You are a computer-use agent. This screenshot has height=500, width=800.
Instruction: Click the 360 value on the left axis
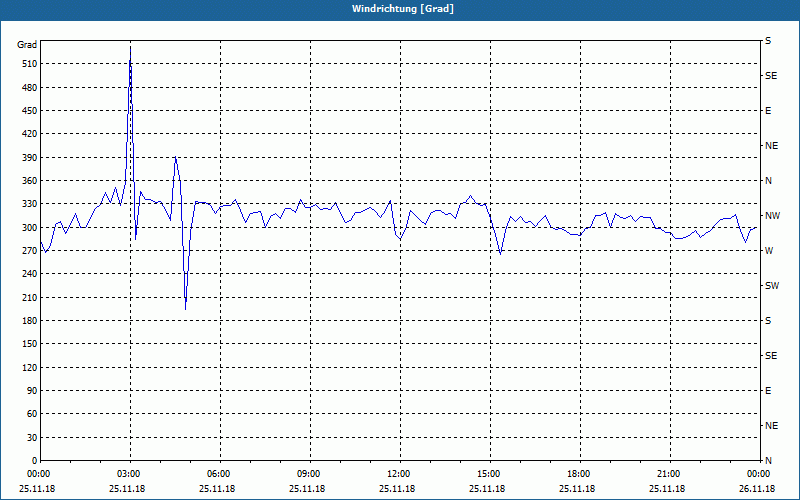[30, 181]
